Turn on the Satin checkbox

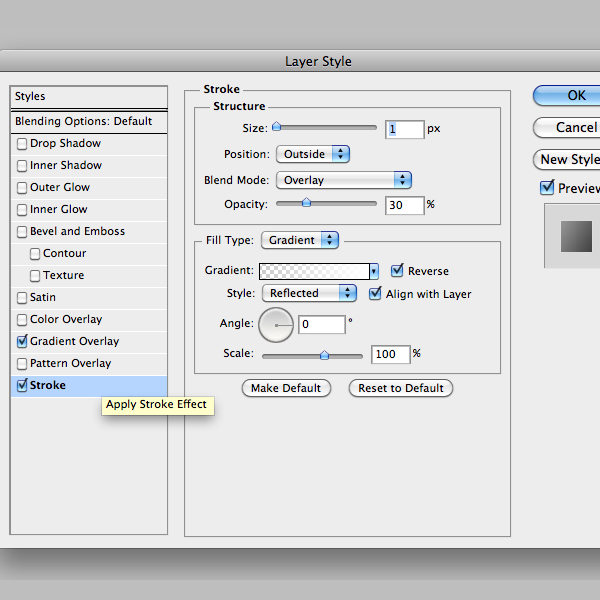(22, 298)
